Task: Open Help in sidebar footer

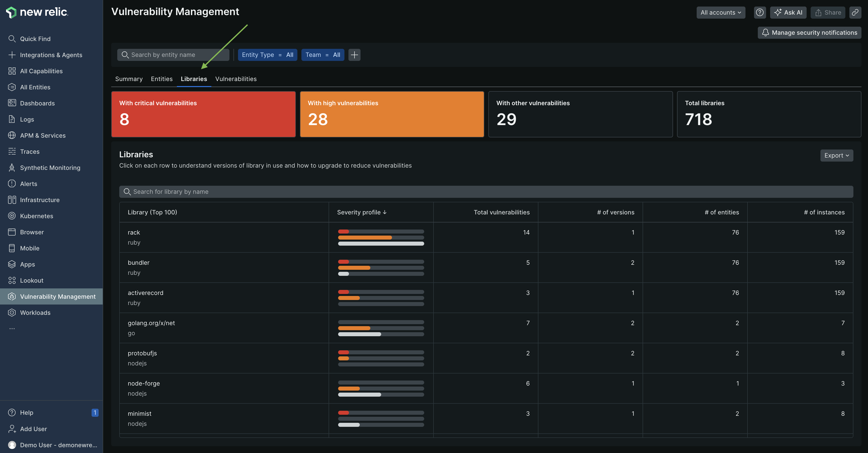Action: click(x=27, y=412)
